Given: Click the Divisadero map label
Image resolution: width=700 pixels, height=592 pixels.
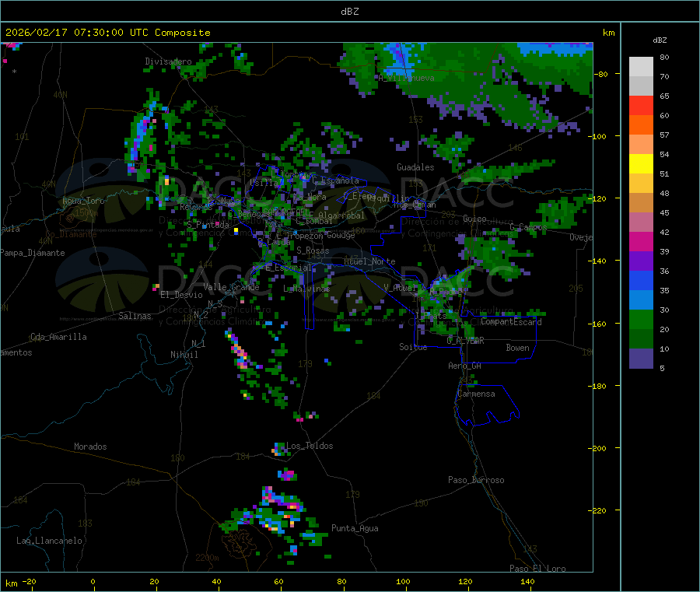Looking at the screenshot, I should (168, 61).
